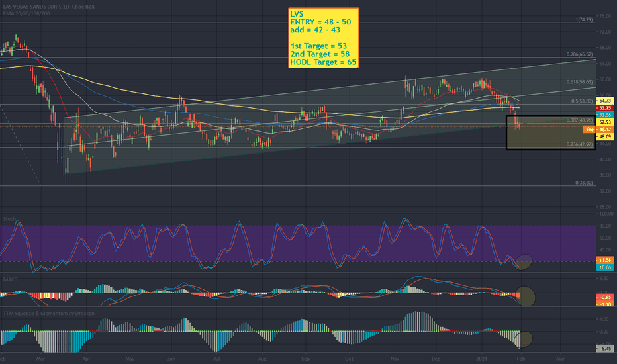The height and width of the screenshot is (364, 617).
Task: Click the yellow 52.93 price tag
Action: coord(605,122)
